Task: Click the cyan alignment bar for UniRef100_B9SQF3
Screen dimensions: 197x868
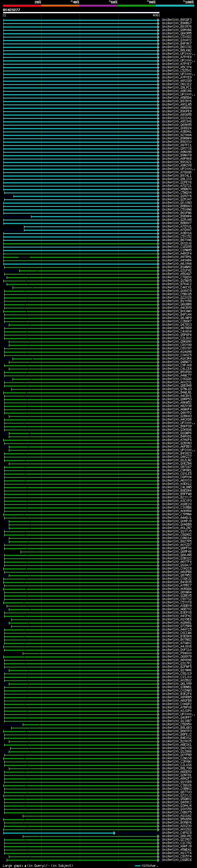Action: coord(81,20)
